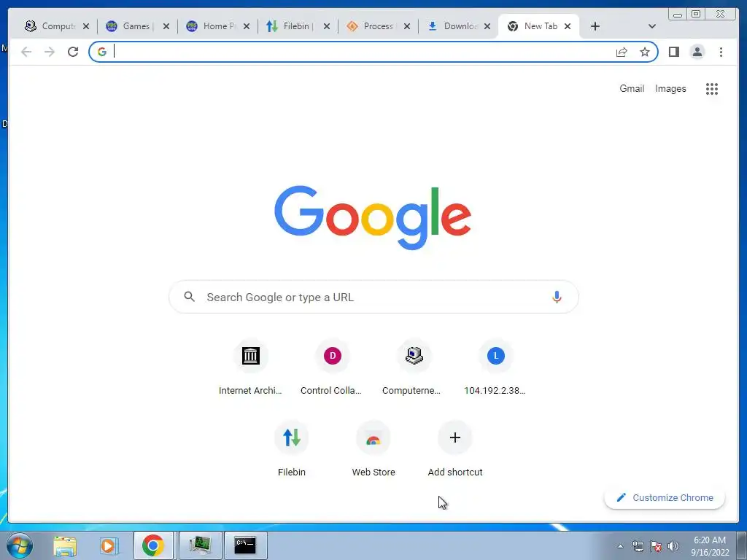Close the Filebin tab
The image size is (747, 560).
tap(327, 27)
